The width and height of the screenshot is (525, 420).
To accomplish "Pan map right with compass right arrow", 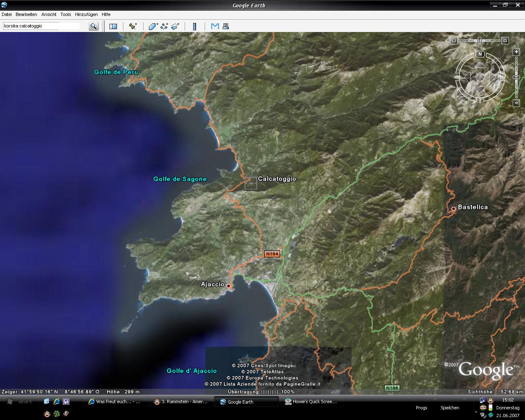I will click(493, 77).
